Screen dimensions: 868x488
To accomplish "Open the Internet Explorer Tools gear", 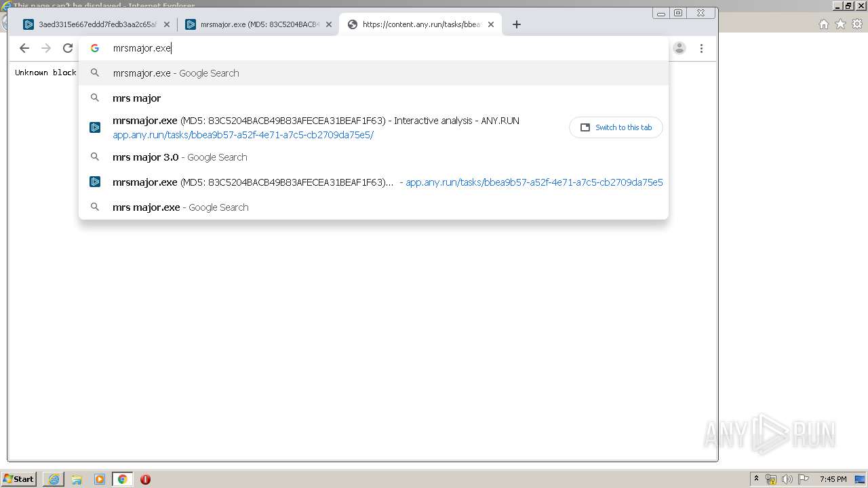I will 857,24.
